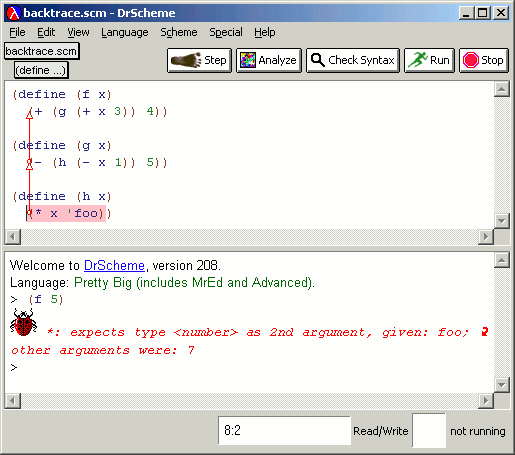The image size is (515, 455).
Task: Click the highlighted (* x 'foo) expression
Action: click(x=66, y=213)
